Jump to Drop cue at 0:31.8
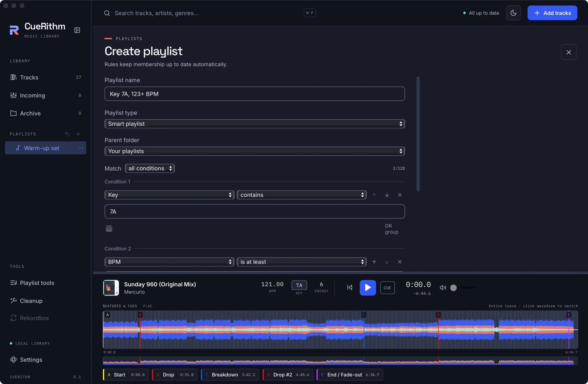Screen dimensions: 588x384 [175, 375]
